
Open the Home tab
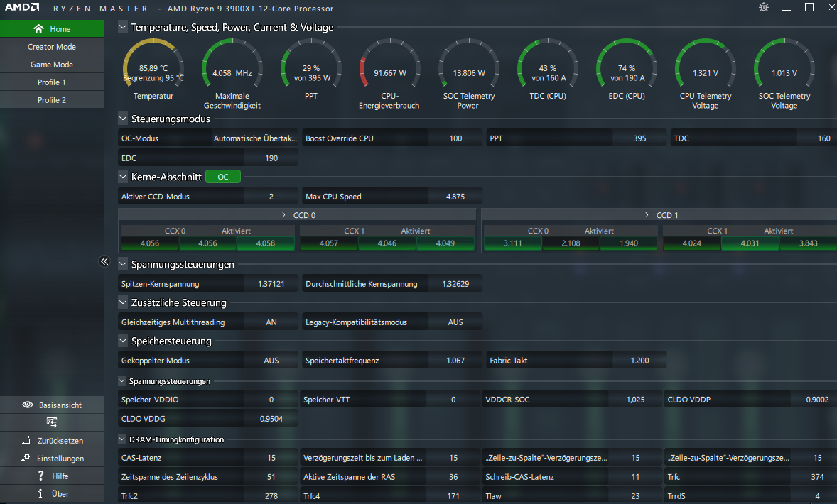click(x=52, y=29)
